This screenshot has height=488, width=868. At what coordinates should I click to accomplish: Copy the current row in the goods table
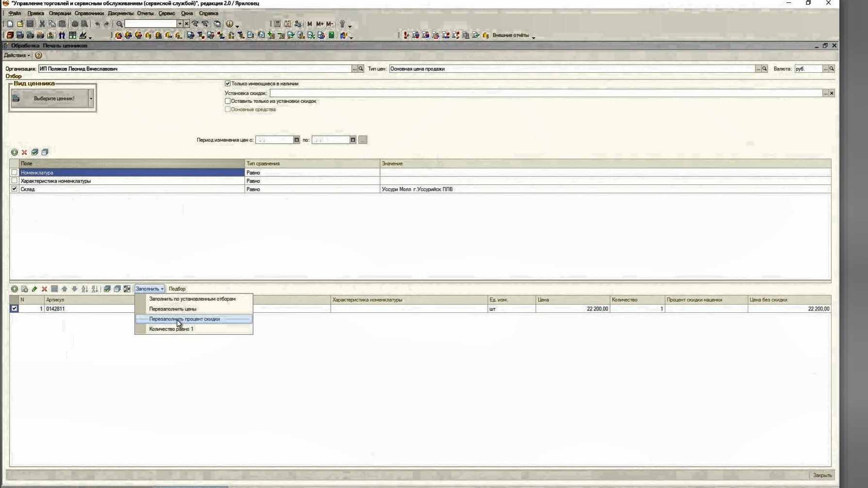point(25,289)
